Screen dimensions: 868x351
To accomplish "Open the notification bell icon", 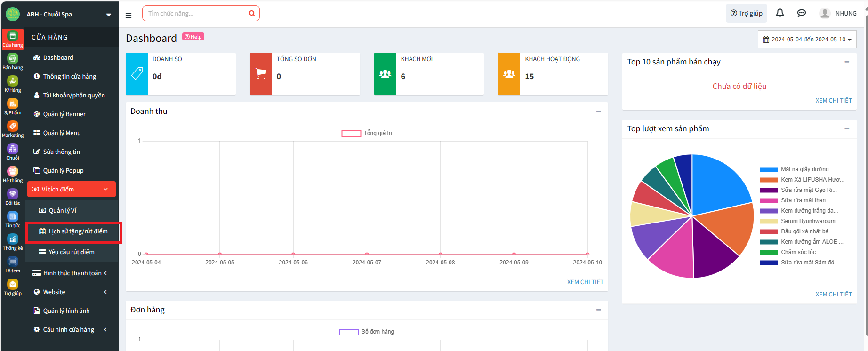I will (x=780, y=13).
